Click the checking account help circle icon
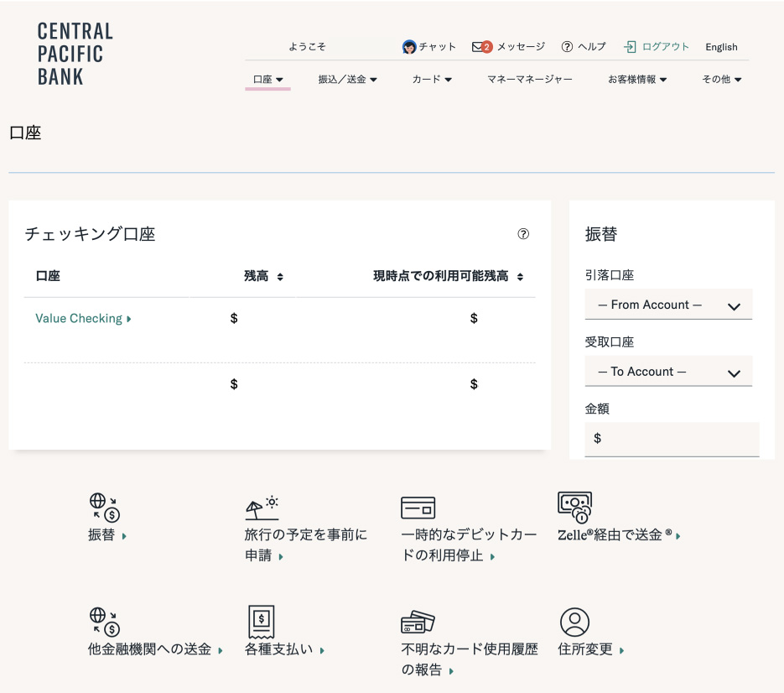Screen dimensions: 784x693 pyautogui.click(x=523, y=234)
